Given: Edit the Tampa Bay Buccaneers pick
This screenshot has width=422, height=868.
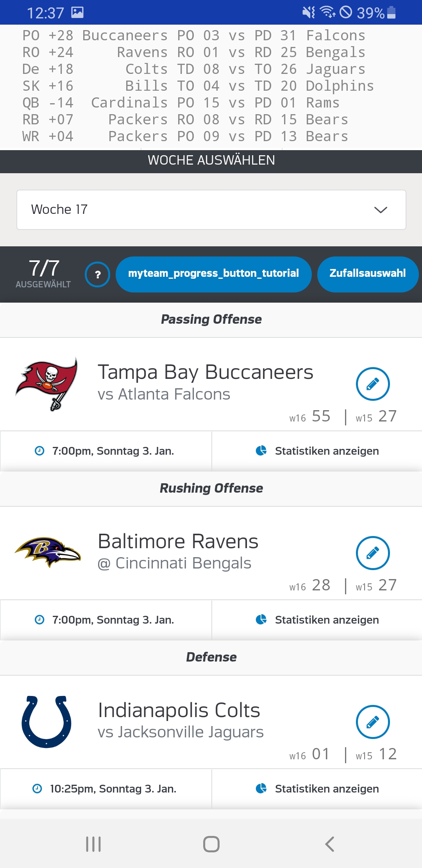Looking at the screenshot, I should [373, 384].
